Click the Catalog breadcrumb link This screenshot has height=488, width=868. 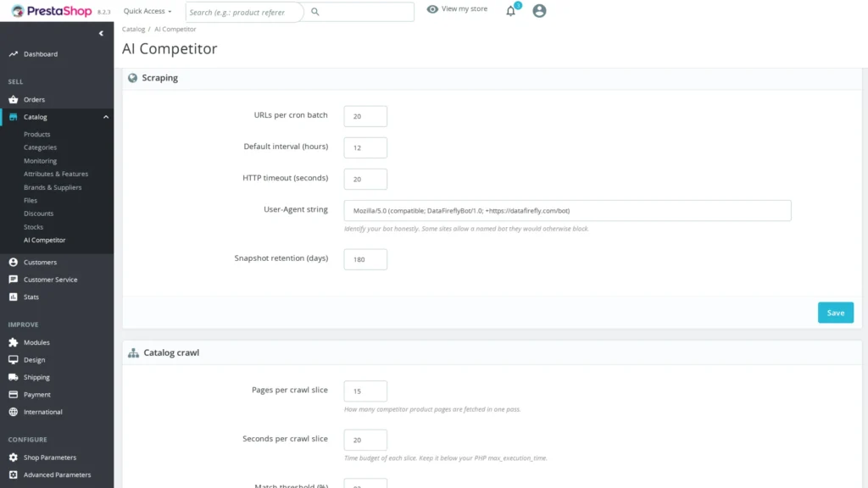(x=133, y=30)
